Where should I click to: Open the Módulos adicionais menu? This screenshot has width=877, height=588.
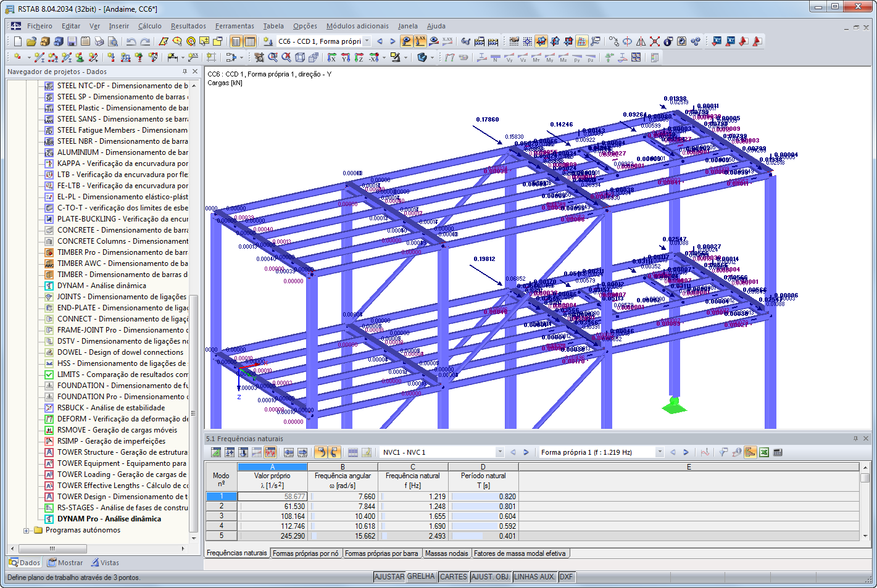[357, 26]
